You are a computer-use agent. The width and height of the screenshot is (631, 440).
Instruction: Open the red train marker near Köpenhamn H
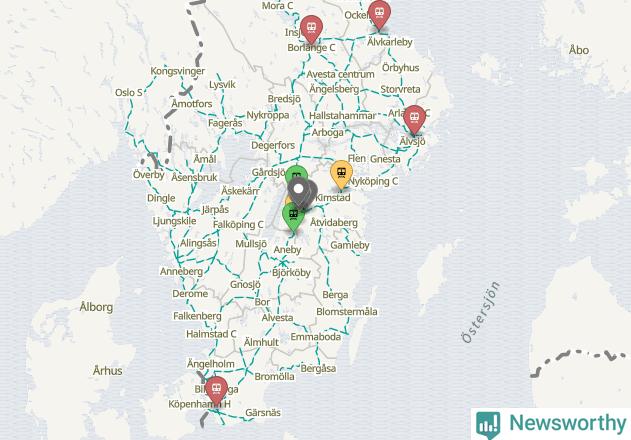[216, 391]
